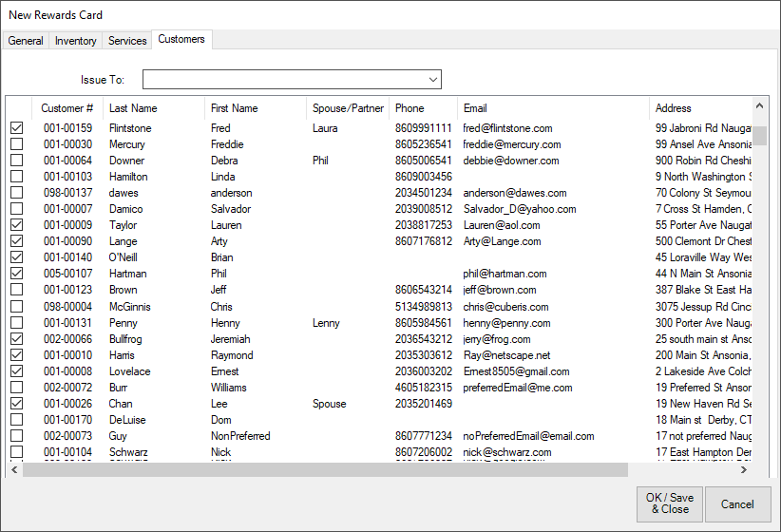Viewport: 781px width, 532px height.
Task: Click the horizontal scrollbar right arrow
Action: [x=745, y=469]
